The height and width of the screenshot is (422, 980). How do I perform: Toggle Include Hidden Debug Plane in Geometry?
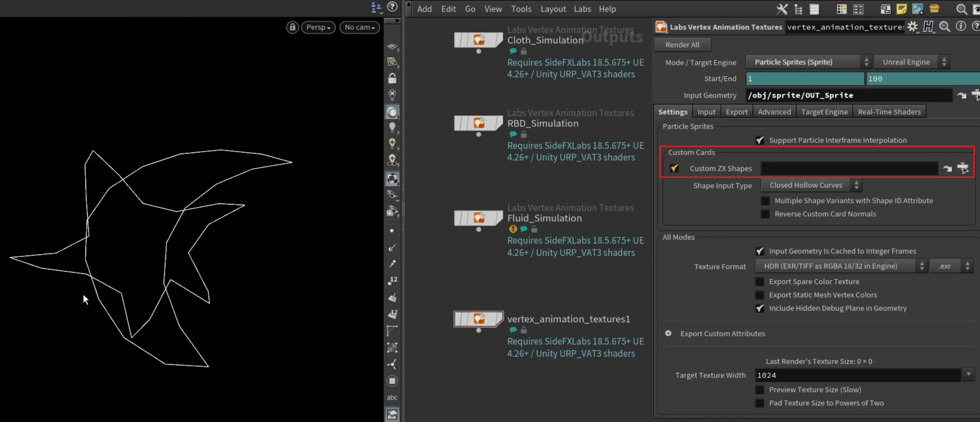759,308
